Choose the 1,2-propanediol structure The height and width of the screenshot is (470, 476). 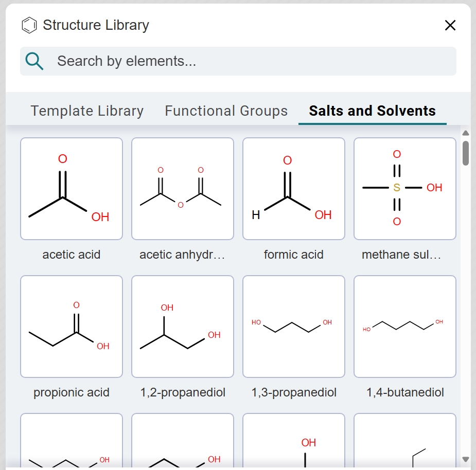click(183, 327)
